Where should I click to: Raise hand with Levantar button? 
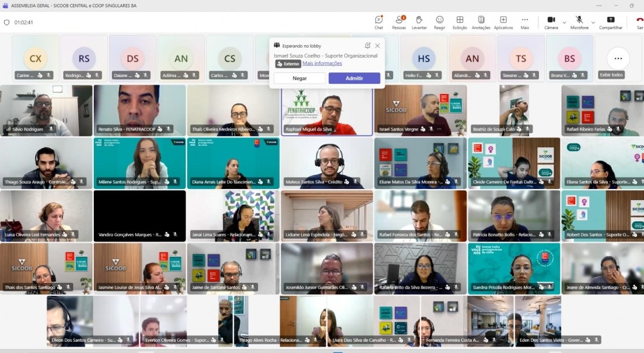pos(419,22)
